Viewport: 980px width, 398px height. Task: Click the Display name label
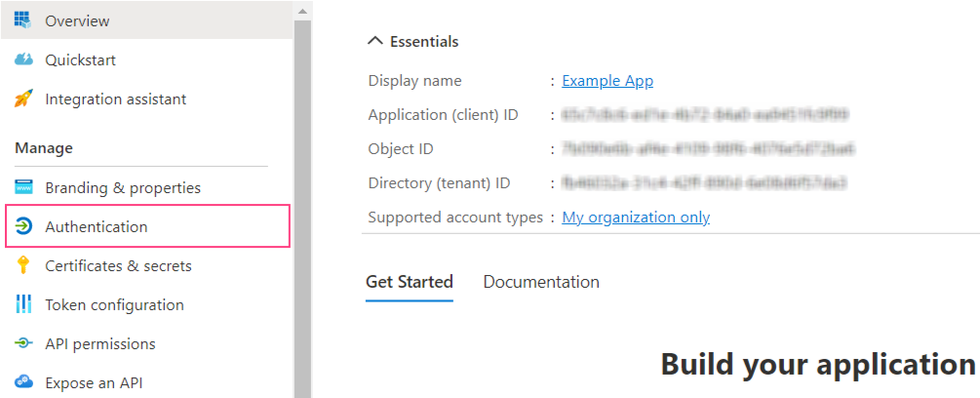click(x=415, y=81)
